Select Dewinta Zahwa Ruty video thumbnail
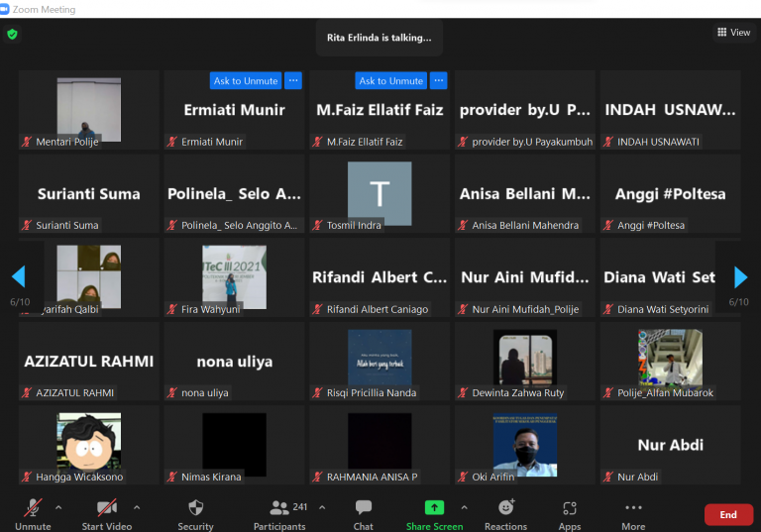Image resolution: width=761 pixels, height=532 pixels. coord(525,361)
